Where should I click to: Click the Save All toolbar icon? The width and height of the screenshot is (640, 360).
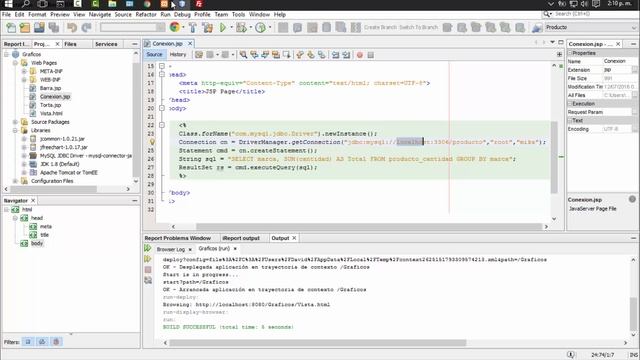point(53,27)
